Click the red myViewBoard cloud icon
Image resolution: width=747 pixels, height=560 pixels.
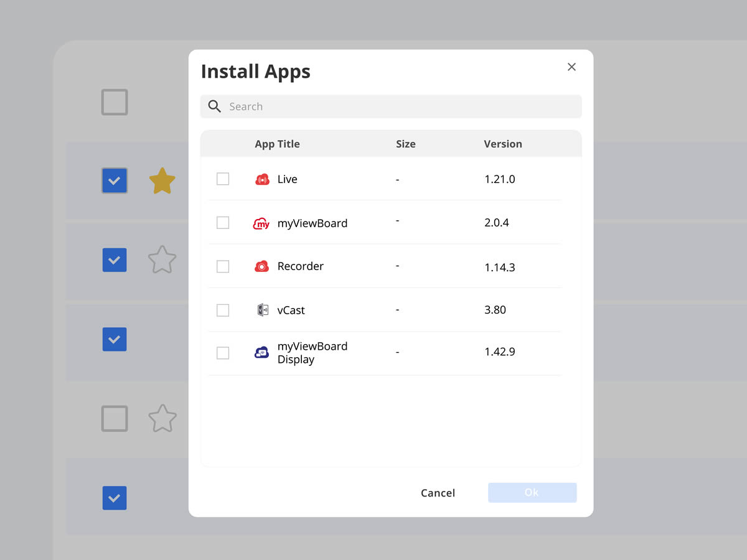point(261,223)
